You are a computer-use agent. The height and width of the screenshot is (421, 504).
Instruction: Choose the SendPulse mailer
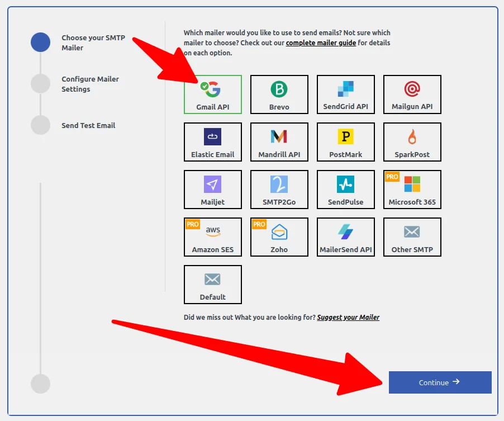click(345, 190)
